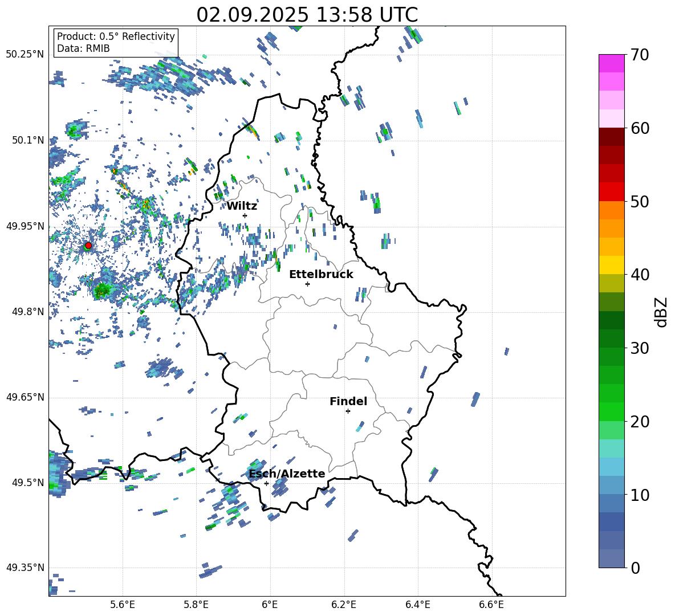The height and width of the screenshot is (616, 675).
Task: Click the 20 colorbar tick label
Action: 640,422
